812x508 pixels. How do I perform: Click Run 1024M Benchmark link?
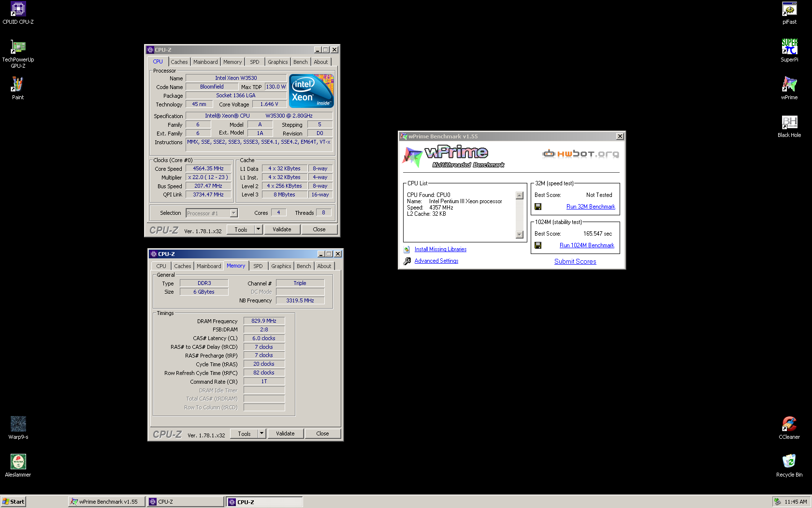pyautogui.click(x=587, y=245)
